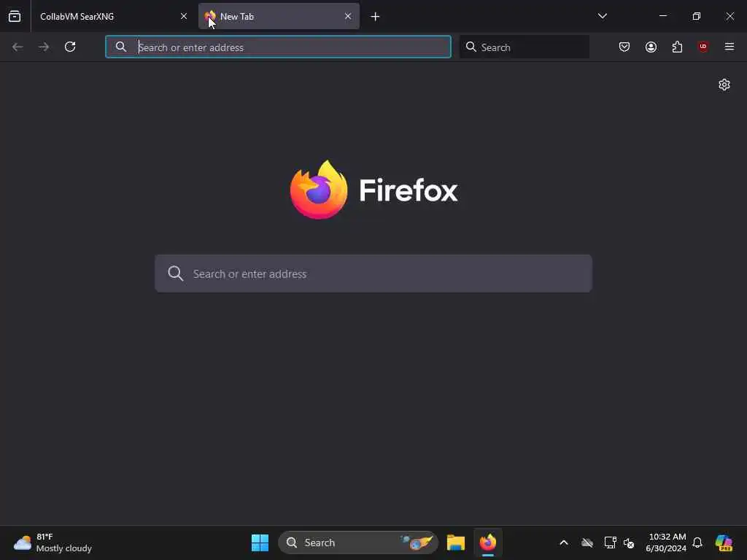Image resolution: width=747 pixels, height=560 pixels.
Task: Go back with the back arrow
Action: click(x=18, y=47)
